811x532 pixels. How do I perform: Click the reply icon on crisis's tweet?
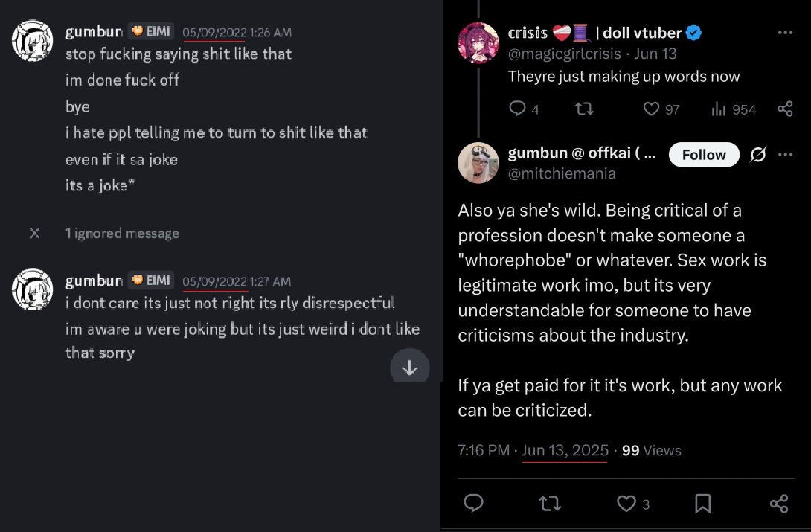click(516, 109)
